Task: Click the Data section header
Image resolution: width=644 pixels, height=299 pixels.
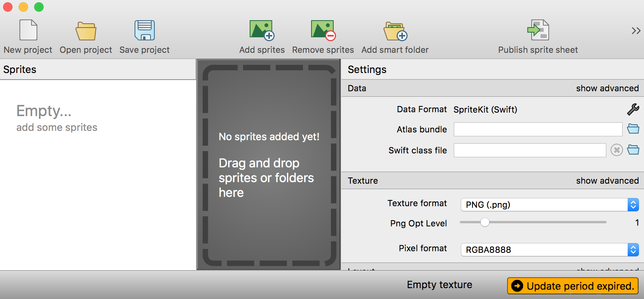Action: [x=492, y=88]
